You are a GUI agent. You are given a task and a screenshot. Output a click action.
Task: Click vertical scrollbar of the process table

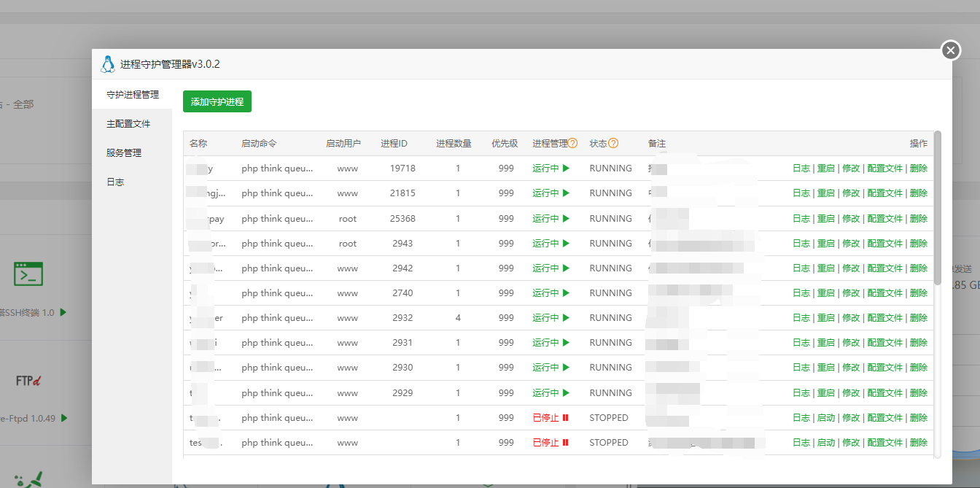pos(937,208)
